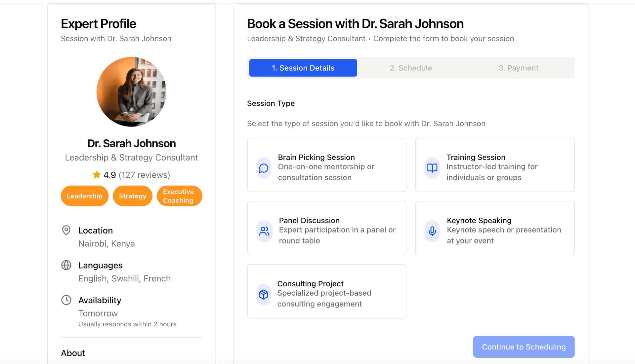635x364 pixels.
Task: Click the Availability clock icon
Action: [x=66, y=300]
